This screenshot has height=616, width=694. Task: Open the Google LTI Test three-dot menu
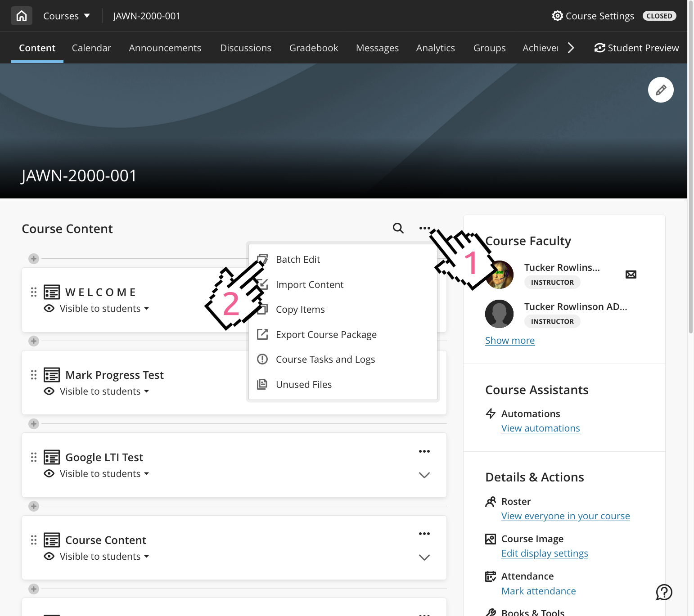click(x=424, y=451)
